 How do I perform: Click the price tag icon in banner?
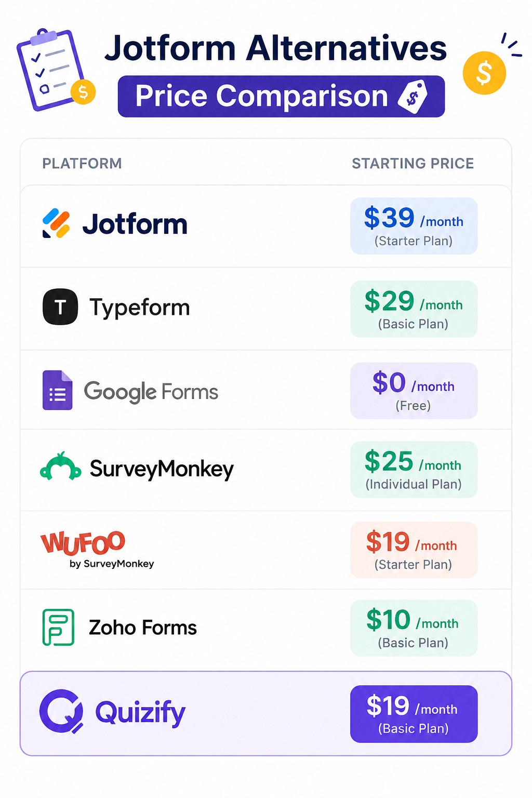pyautogui.click(x=413, y=96)
